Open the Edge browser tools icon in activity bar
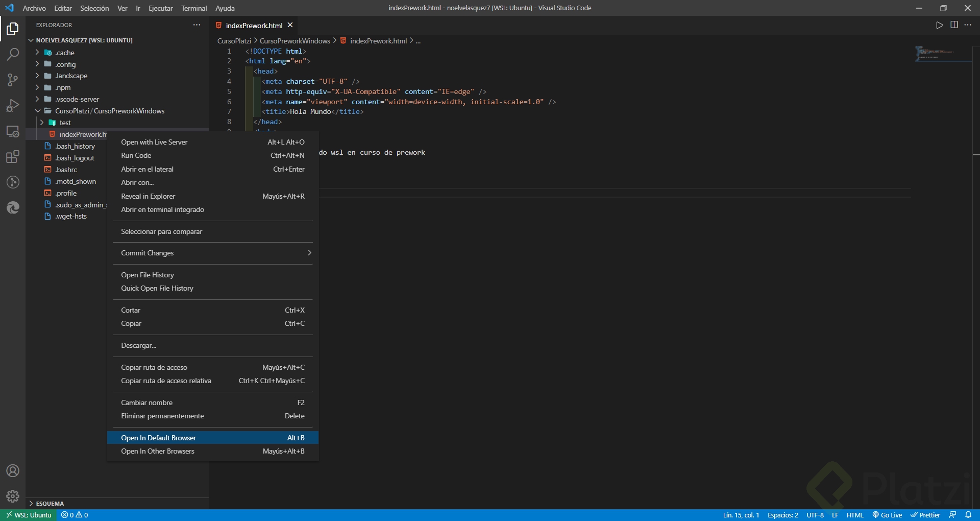Screen dimensions: 980x521 [x=13, y=207]
